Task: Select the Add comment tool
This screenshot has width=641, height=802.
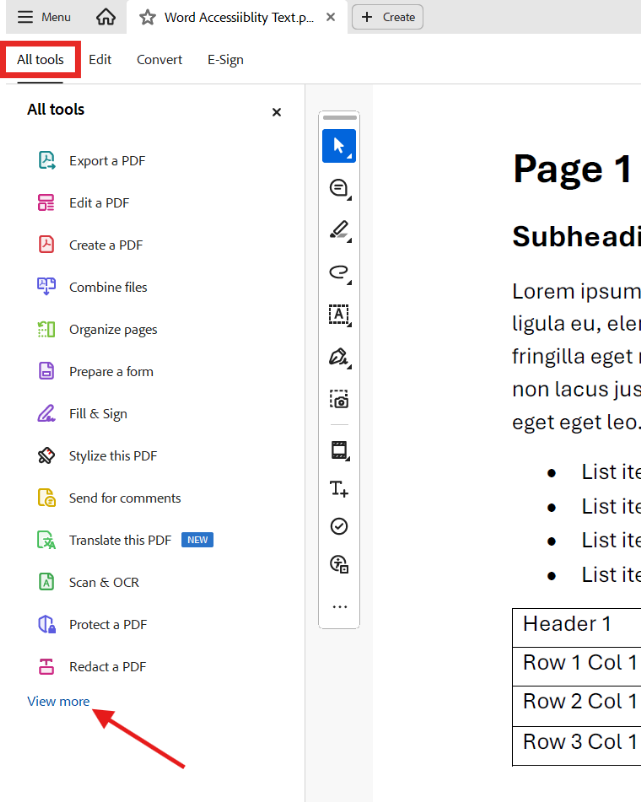Action: click(x=339, y=188)
